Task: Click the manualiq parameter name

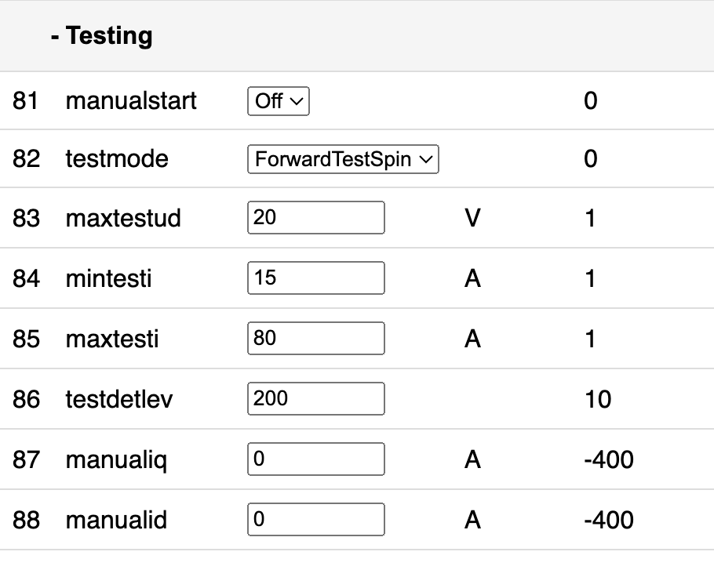Action: (x=116, y=459)
